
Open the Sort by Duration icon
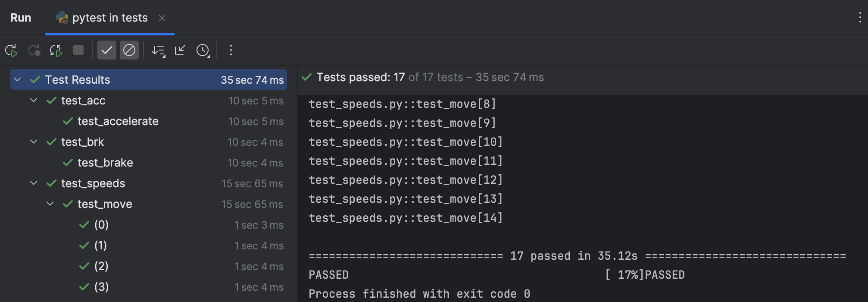click(x=158, y=50)
